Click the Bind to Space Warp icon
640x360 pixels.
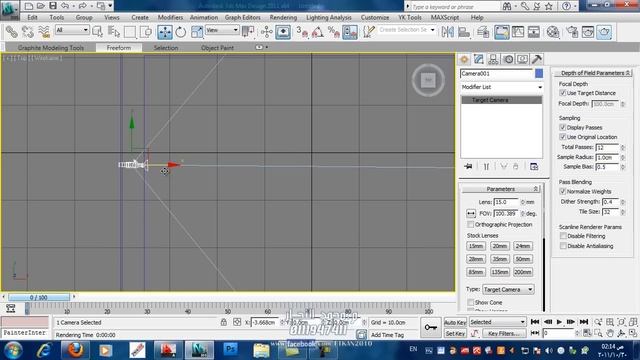(x=44, y=32)
